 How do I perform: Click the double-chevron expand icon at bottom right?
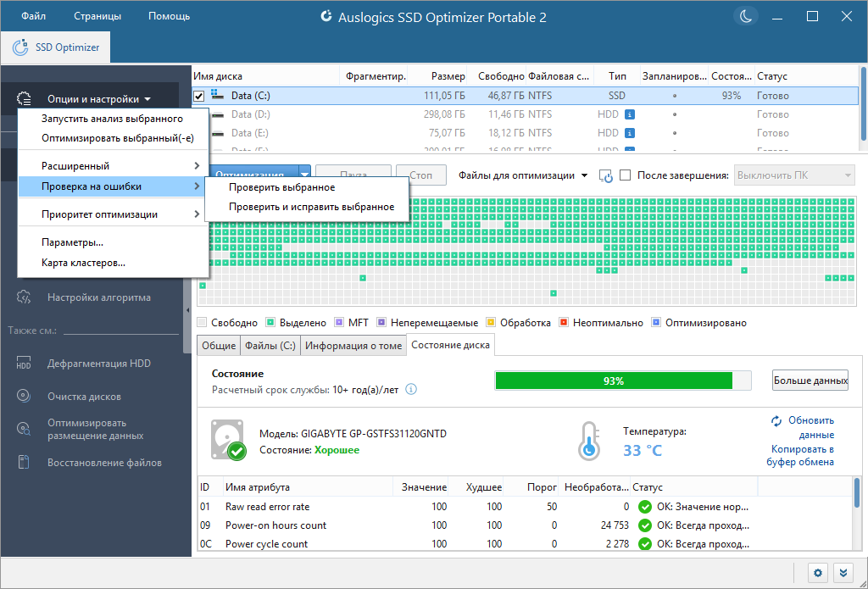coord(843,572)
